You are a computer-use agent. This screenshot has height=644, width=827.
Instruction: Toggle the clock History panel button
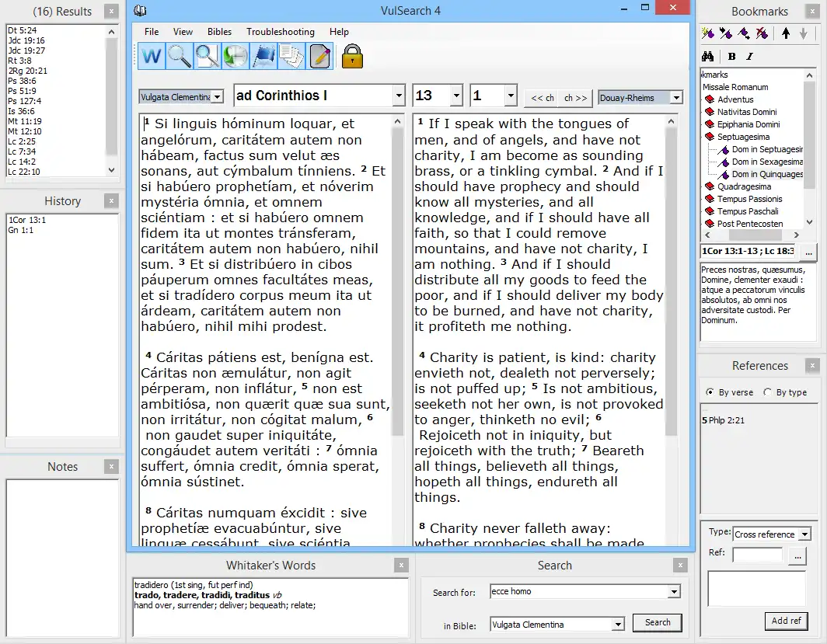pyautogui.click(x=236, y=56)
